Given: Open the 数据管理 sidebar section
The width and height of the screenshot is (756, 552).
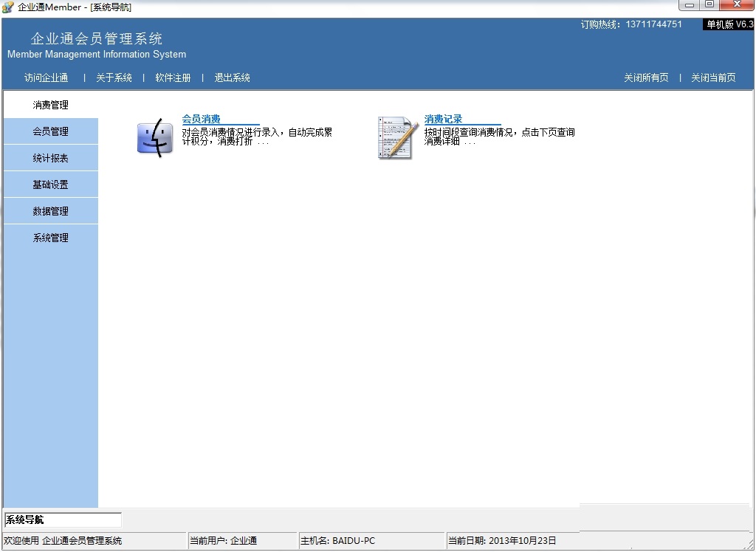Looking at the screenshot, I should pyautogui.click(x=50, y=210).
